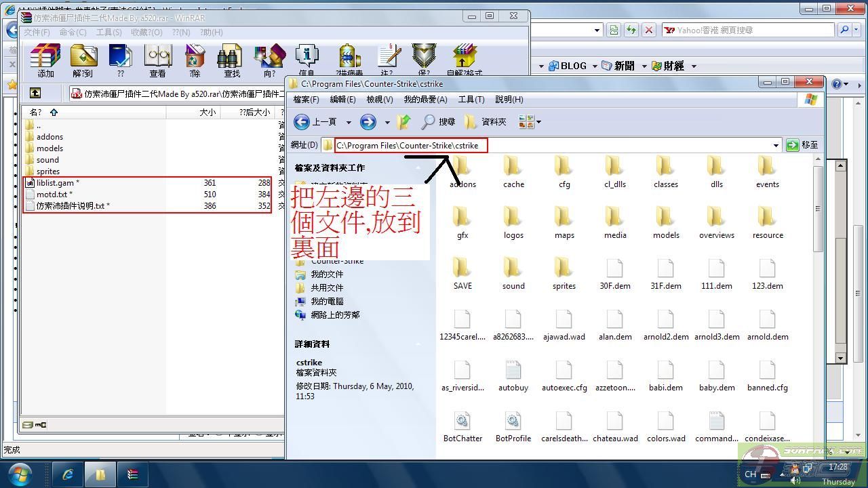Open 我的電腦 link in sidebar
Image resolution: width=868 pixels, height=488 pixels.
coord(327,302)
